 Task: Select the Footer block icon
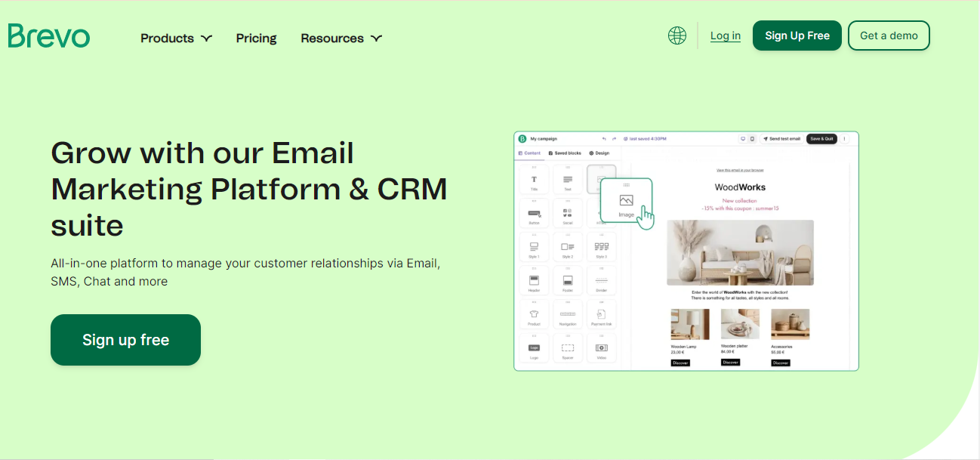[568, 280]
